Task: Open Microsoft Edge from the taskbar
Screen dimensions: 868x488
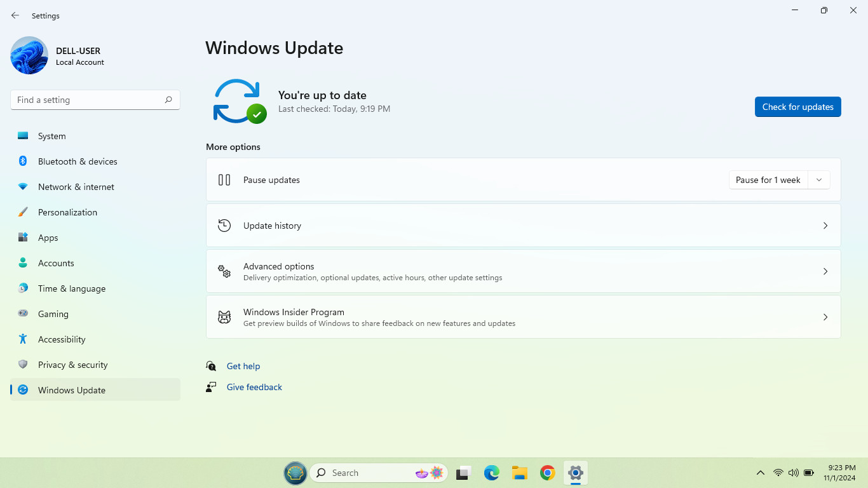Action: (492, 473)
